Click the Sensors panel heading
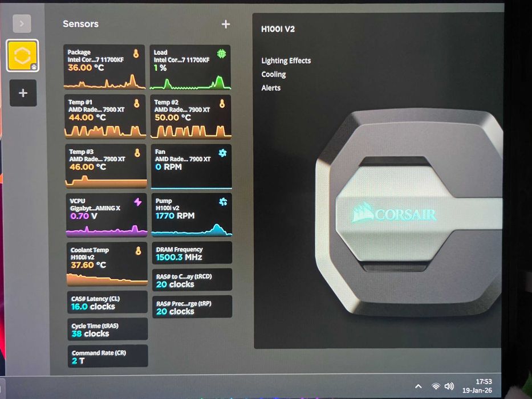Viewport: 532px width, 399px height. [81, 24]
